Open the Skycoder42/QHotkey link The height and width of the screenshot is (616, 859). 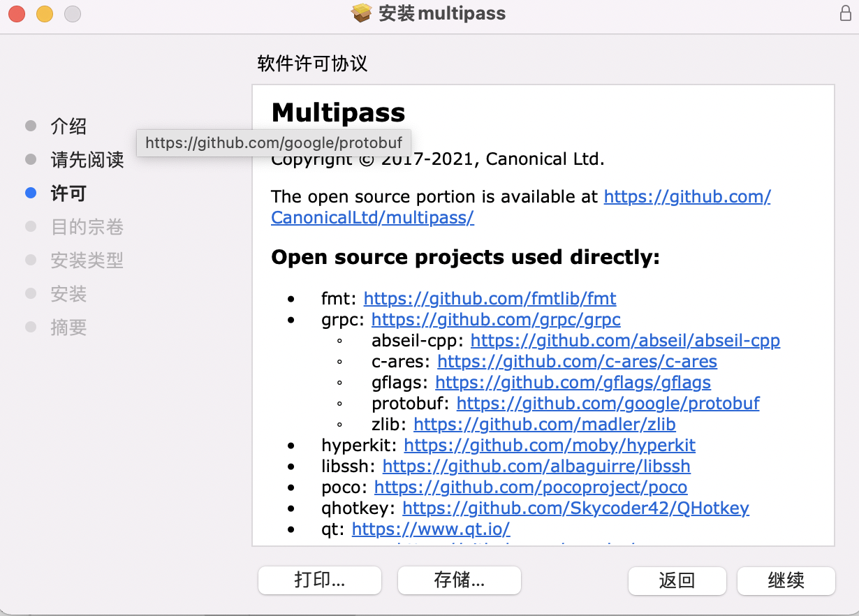575,508
